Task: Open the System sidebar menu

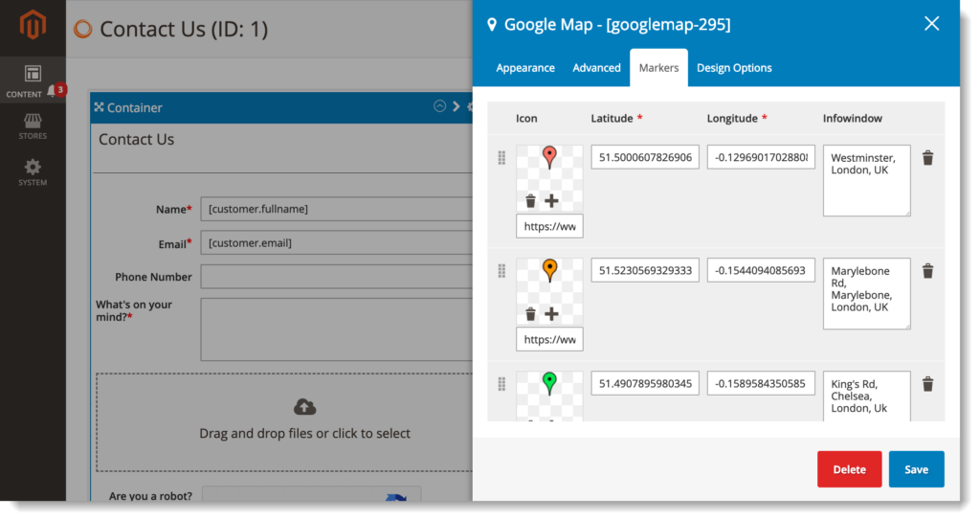Action: click(x=33, y=172)
